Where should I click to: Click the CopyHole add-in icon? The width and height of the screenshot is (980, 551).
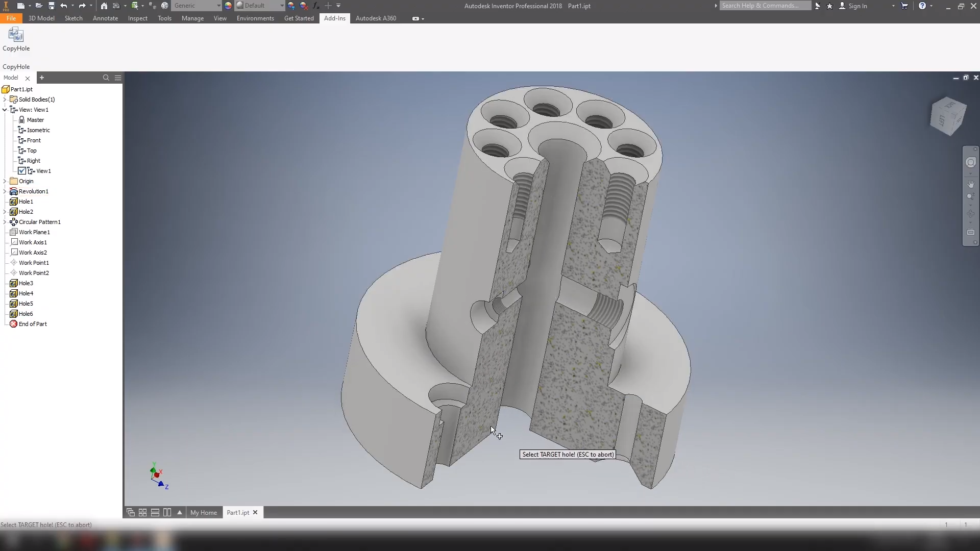pyautogui.click(x=16, y=35)
